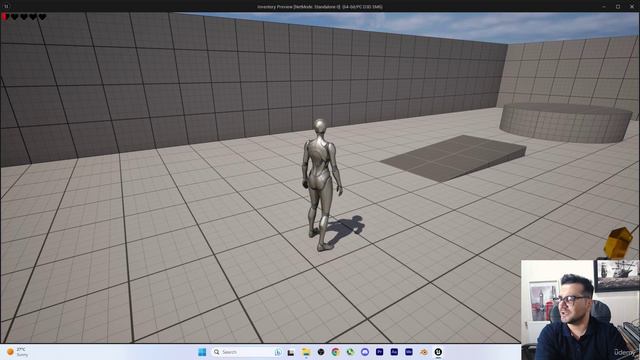Open the weather widget showing Sunny
The height and width of the screenshot is (360, 640).
pyautogui.click(x=17, y=352)
